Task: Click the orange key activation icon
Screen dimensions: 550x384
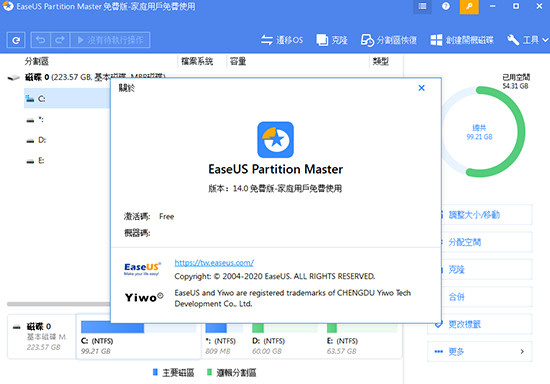Action: (x=469, y=6)
